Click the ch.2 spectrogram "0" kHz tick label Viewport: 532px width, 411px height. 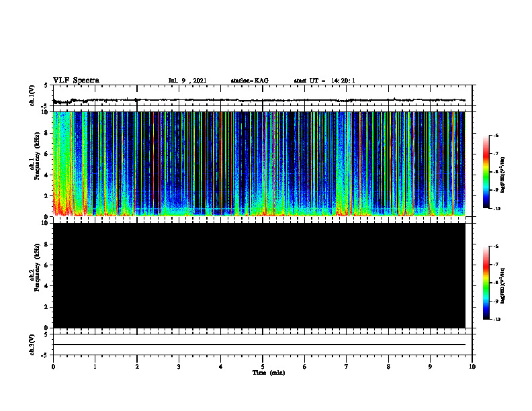tap(48, 328)
